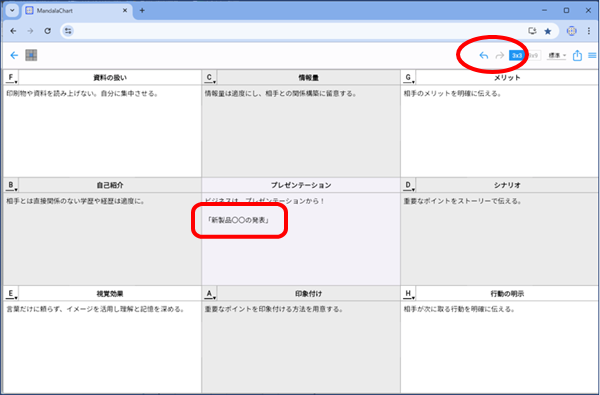The width and height of the screenshot is (600, 395).
Task: Click text 情報量は適度にし、相手との関係構築に留意する。
Action: pyautogui.click(x=281, y=93)
